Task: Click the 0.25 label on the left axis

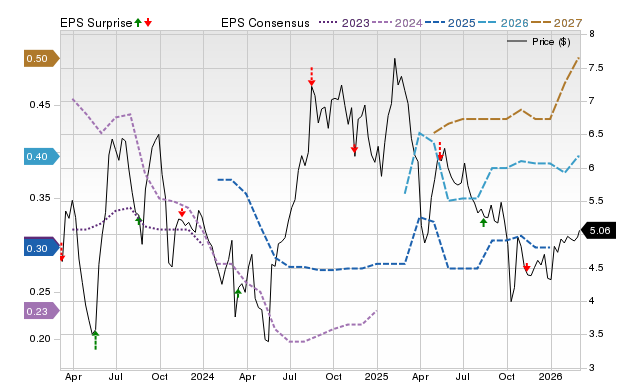Action: pyautogui.click(x=40, y=292)
